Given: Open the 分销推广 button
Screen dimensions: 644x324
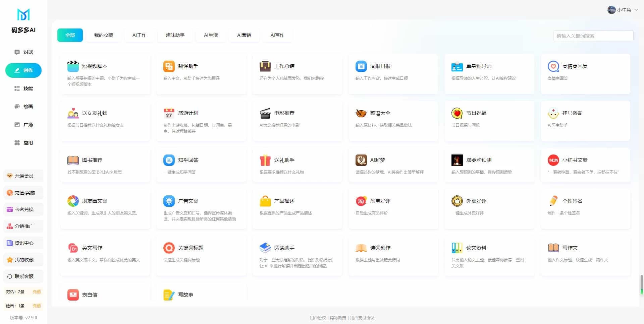Looking at the screenshot, I should [x=23, y=226].
